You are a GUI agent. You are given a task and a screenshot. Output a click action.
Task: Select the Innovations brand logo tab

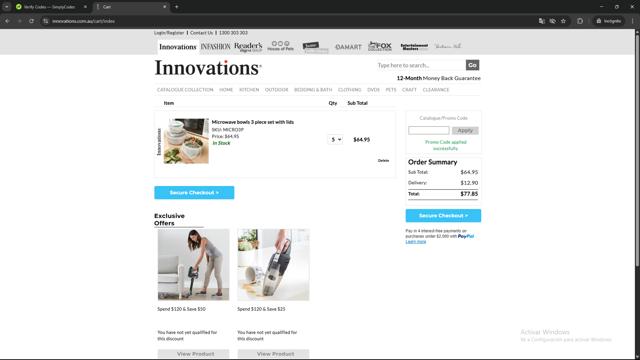(178, 47)
